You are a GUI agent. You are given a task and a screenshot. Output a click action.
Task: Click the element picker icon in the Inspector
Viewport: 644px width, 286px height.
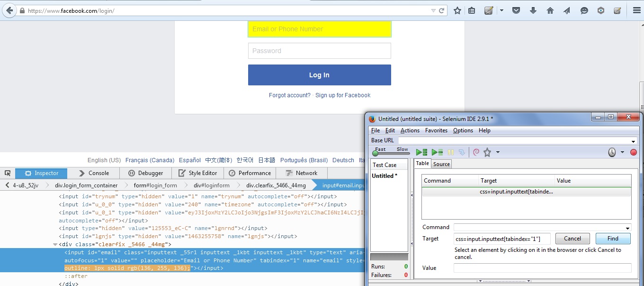7,173
